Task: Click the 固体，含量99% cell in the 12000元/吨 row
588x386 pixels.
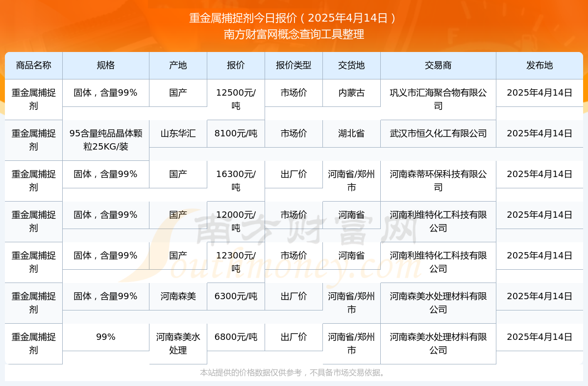Action: click(x=106, y=214)
